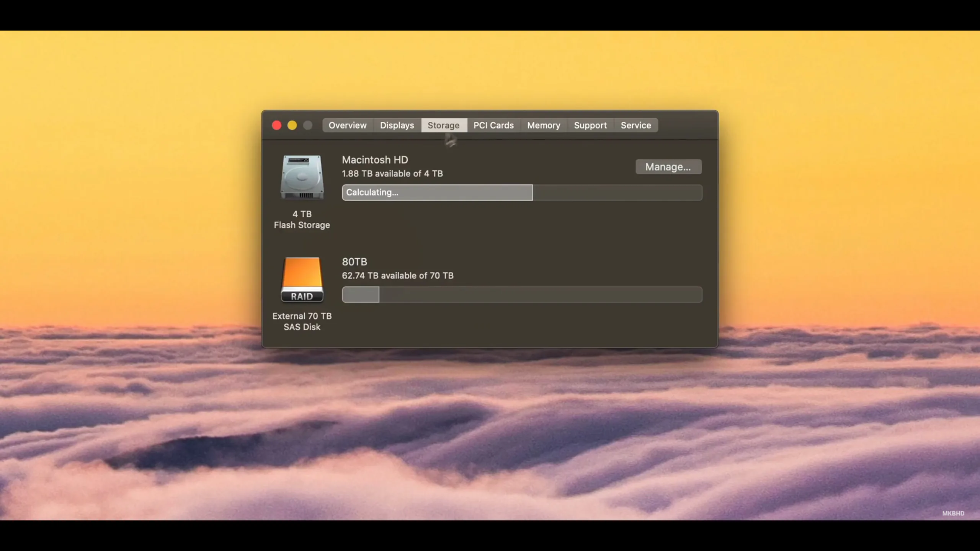Click "62.74 TB available of 70 TB" text

397,275
